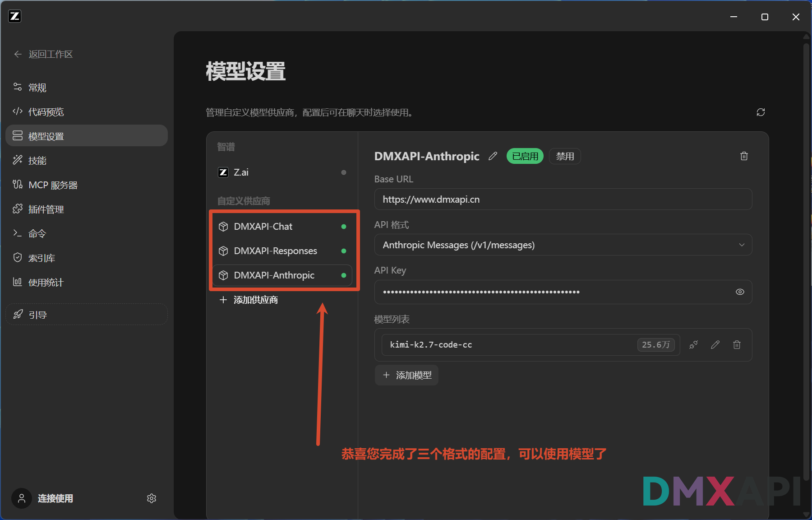Viewport: 812px width, 520px height.
Task: Click 添加供应商 to add a provider
Action: pos(249,300)
